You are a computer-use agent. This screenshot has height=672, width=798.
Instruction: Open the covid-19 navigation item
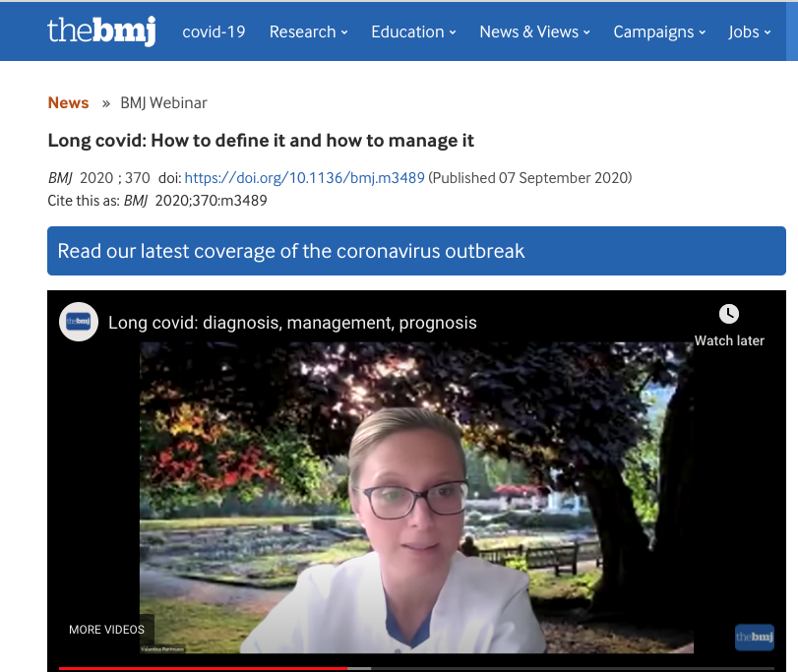tap(214, 31)
